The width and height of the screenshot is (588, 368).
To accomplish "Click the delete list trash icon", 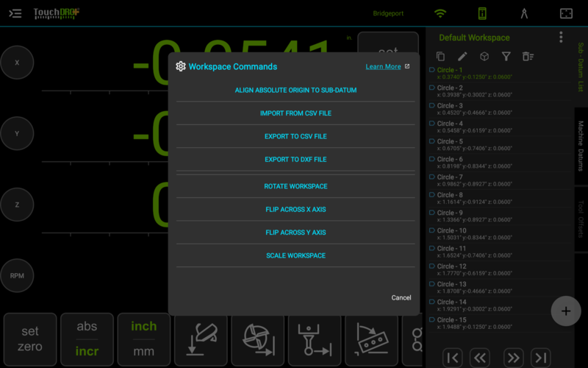I will [528, 57].
